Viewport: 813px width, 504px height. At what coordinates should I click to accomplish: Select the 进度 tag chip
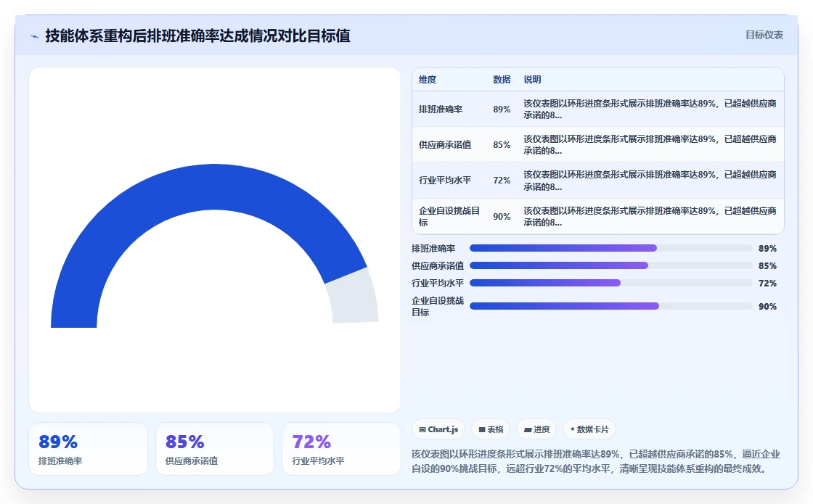point(536,429)
